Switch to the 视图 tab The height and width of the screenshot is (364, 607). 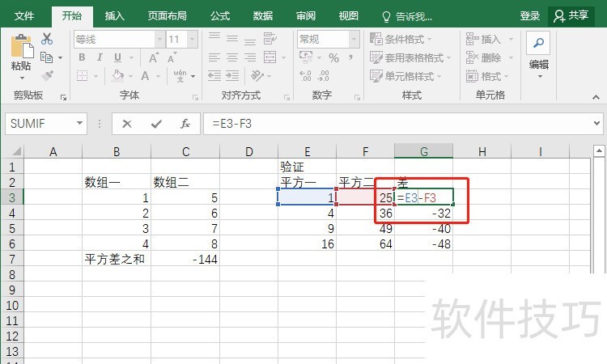pyautogui.click(x=348, y=16)
